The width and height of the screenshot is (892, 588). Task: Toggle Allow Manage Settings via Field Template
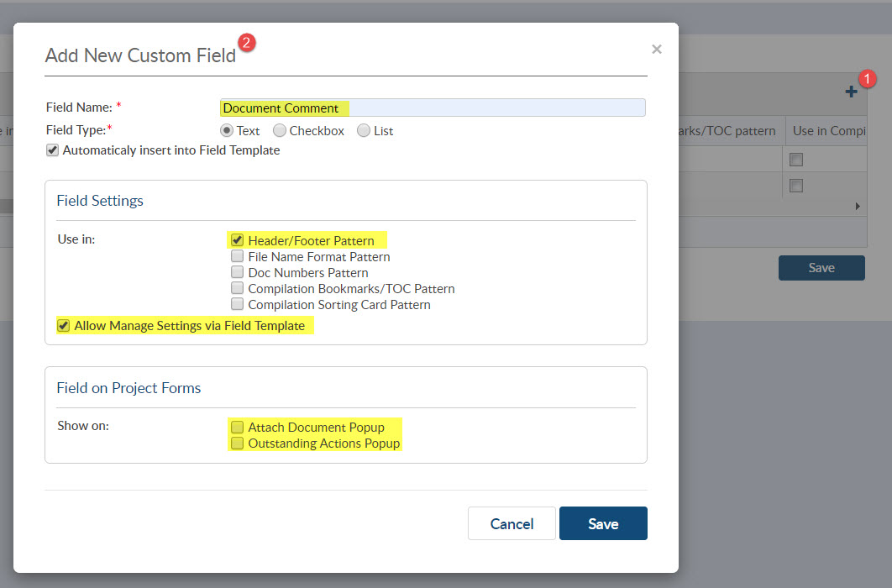63,326
